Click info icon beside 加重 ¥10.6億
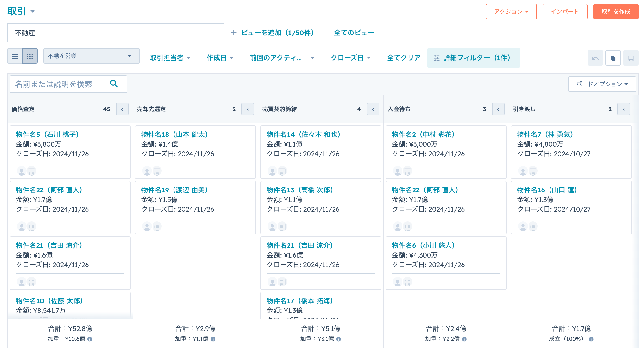The width and height of the screenshot is (644, 353). pos(90,339)
